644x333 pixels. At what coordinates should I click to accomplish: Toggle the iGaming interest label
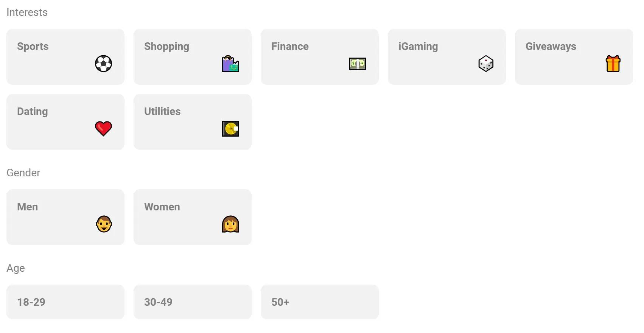(418, 47)
